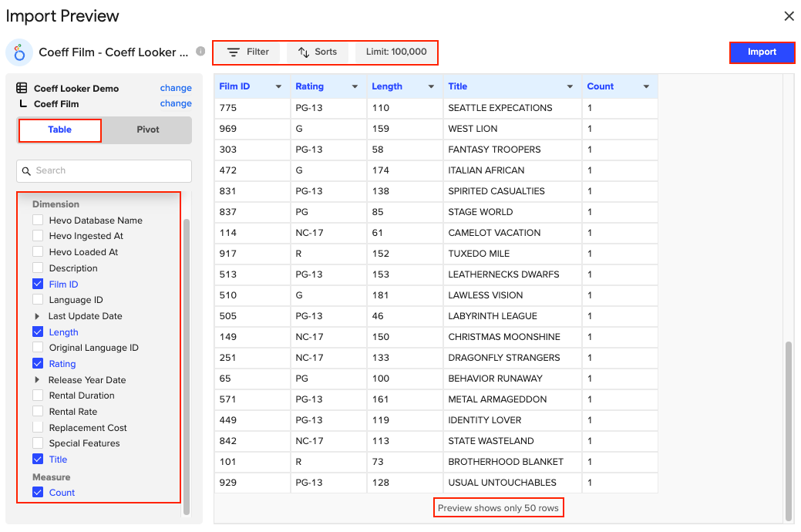Screen dimensions: 801x532
Task: Open the Filter options
Action: [x=247, y=52]
